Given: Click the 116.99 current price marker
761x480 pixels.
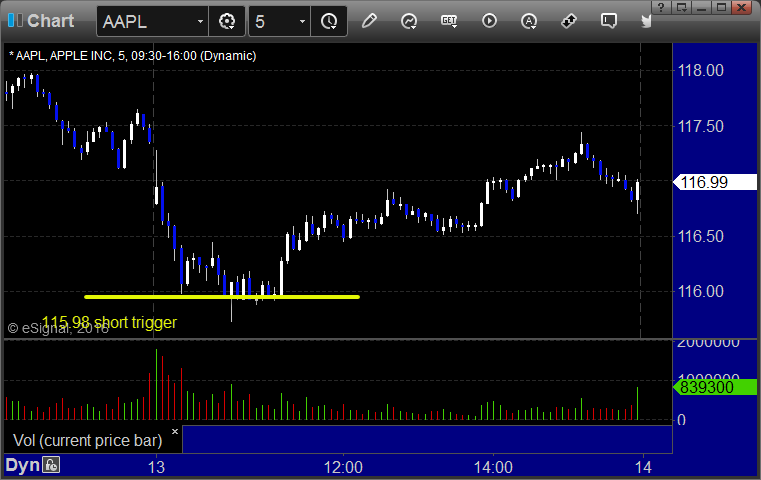Looking at the screenshot, I should [x=715, y=182].
